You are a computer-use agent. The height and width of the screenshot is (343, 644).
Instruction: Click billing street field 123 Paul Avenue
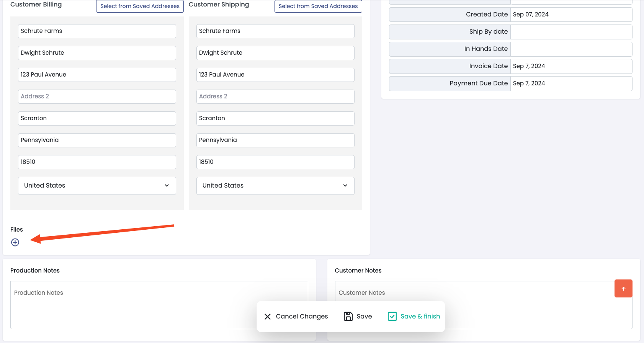[97, 75]
